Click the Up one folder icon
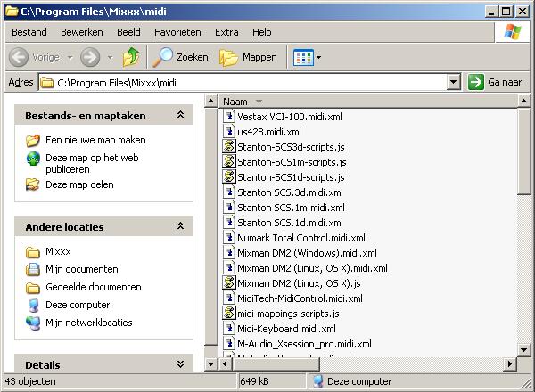The image size is (535, 392). click(131, 57)
